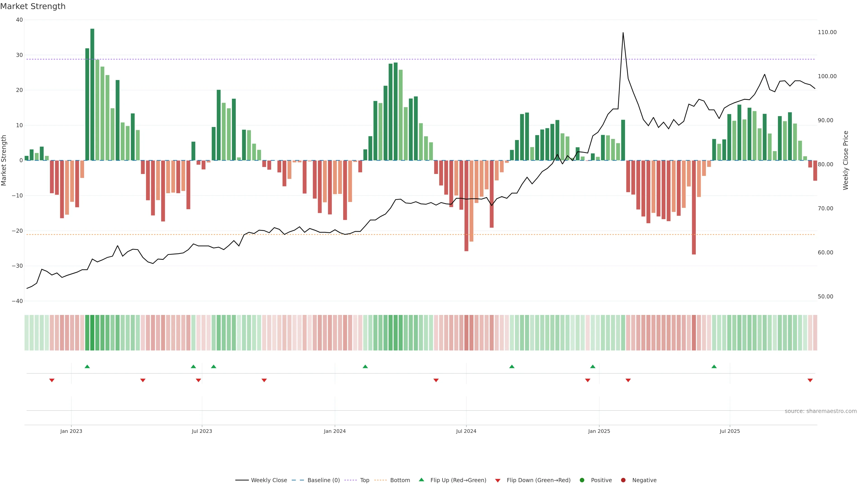
Task: Click the tallest green bar in the chart
Action: coord(92,94)
